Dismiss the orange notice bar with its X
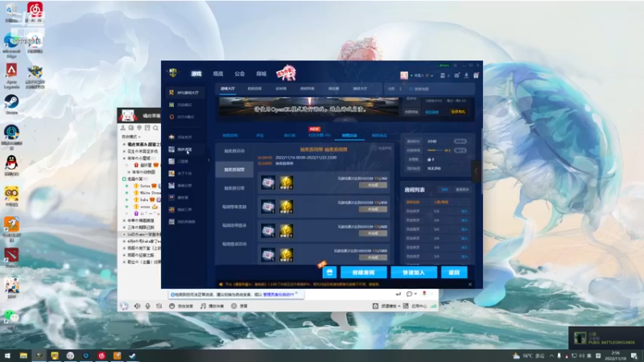Screen dimensions: 644x362 pyautogui.click(x=470, y=284)
